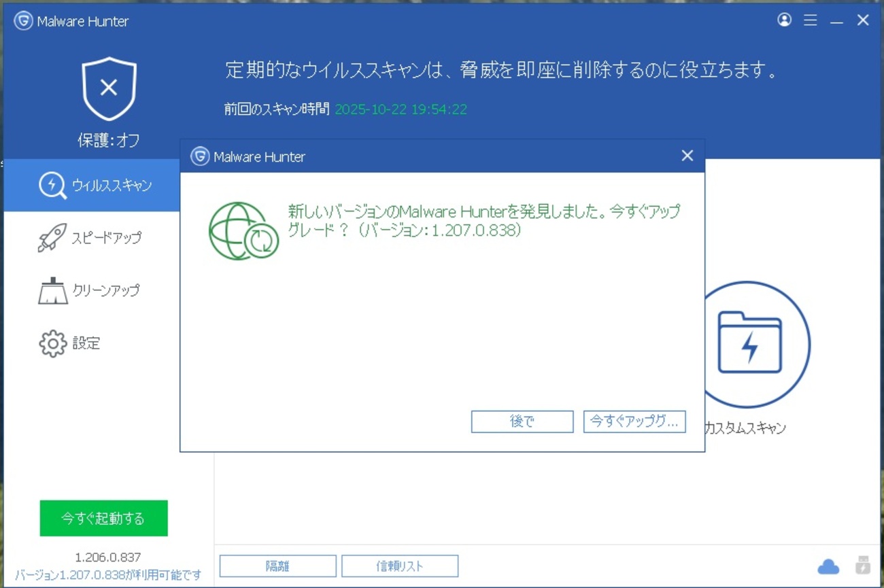Click the globe update icon in the dialog
Viewport: 884px width, 588px height.
[243, 231]
